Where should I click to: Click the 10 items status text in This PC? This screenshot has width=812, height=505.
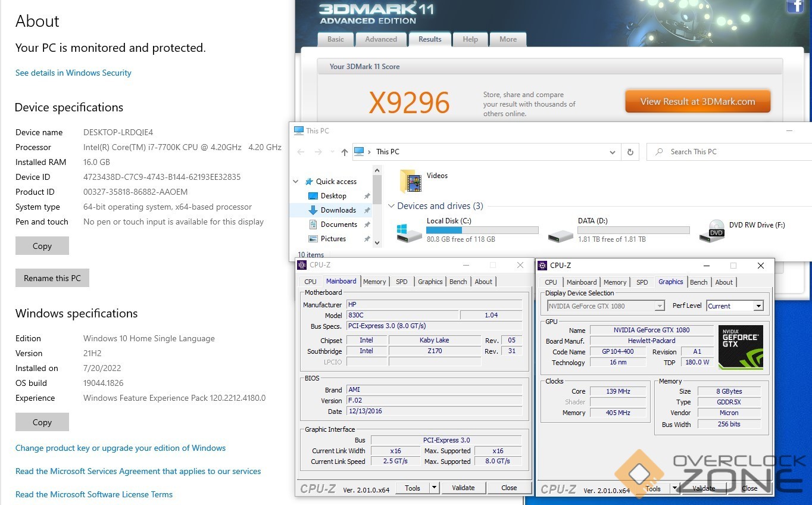pyautogui.click(x=310, y=255)
